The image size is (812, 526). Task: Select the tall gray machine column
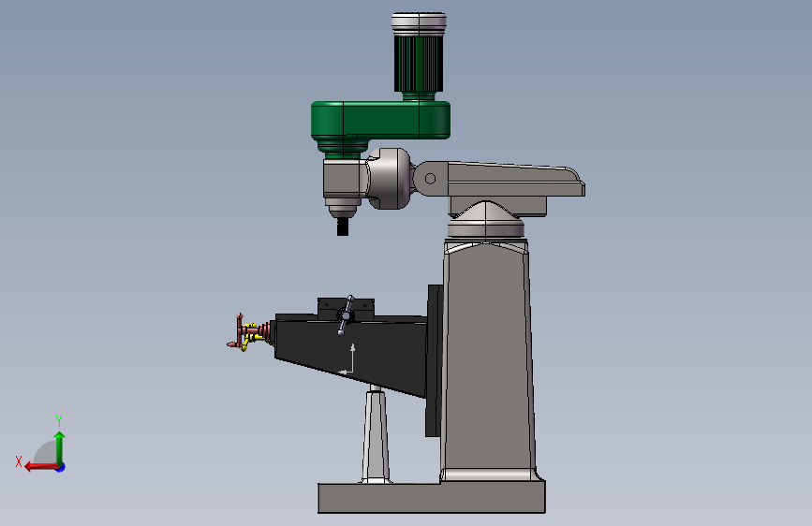pyautogui.click(x=488, y=358)
